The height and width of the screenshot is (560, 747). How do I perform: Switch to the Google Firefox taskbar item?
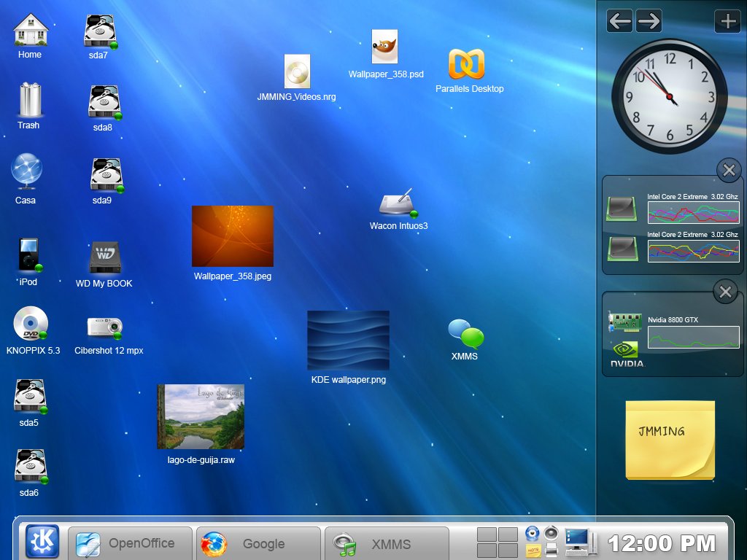pyautogui.click(x=258, y=544)
